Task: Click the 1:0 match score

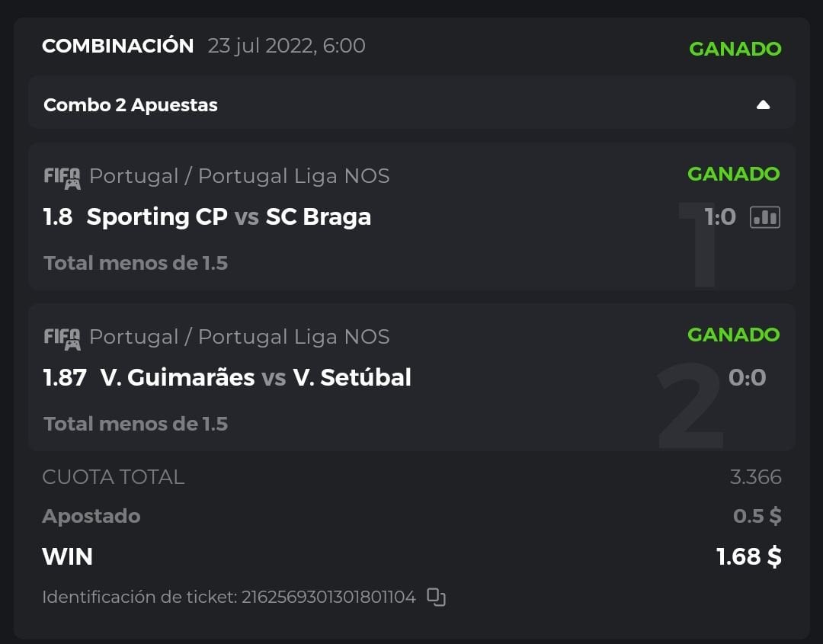Action: [x=719, y=217]
